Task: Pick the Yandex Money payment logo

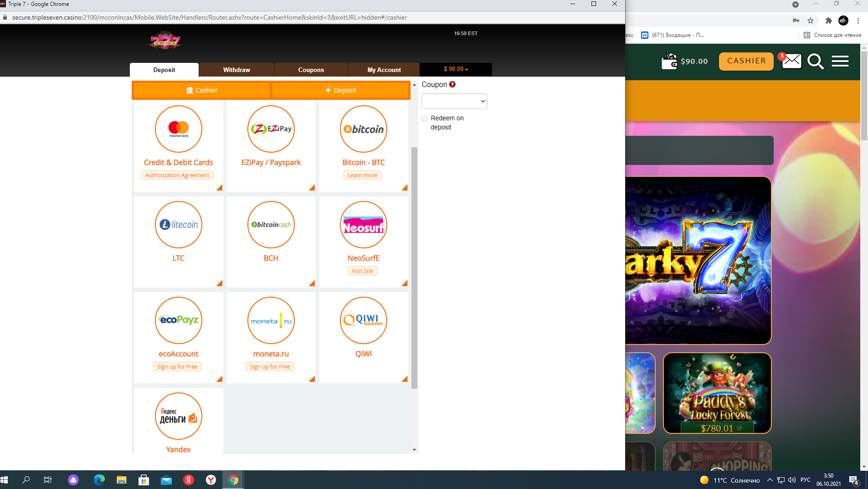Action: point(179,416)
